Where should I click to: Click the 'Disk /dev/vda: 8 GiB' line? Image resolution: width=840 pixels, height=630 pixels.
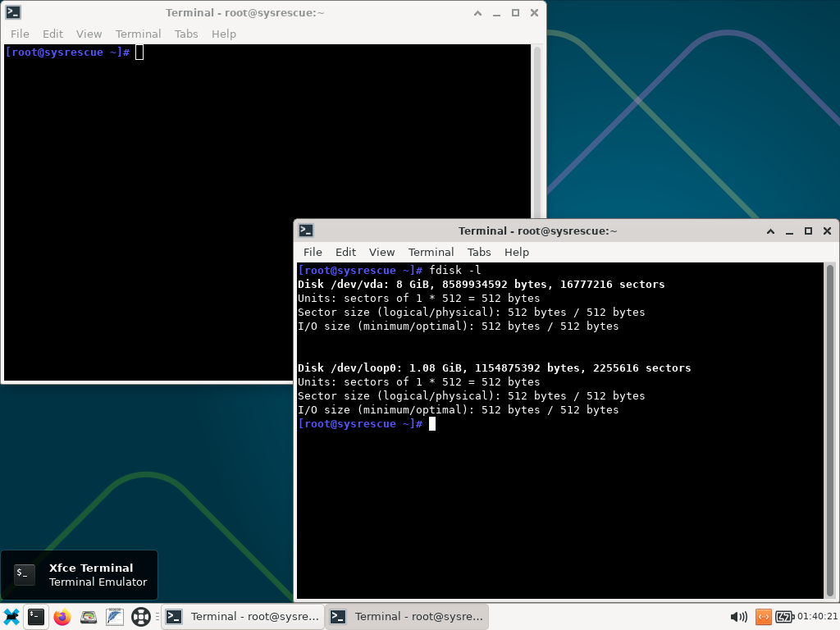pyautogui.click(x=481, y=284)
